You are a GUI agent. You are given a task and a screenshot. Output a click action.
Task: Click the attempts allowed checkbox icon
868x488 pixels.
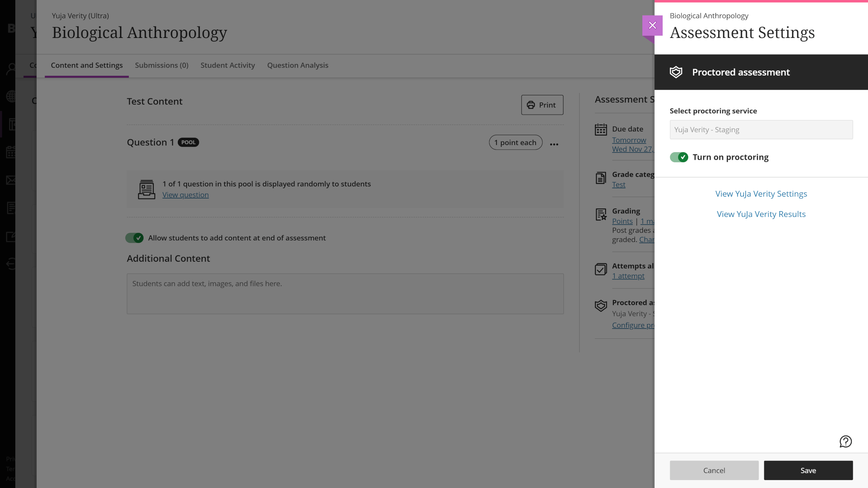(x=601, y=269)
